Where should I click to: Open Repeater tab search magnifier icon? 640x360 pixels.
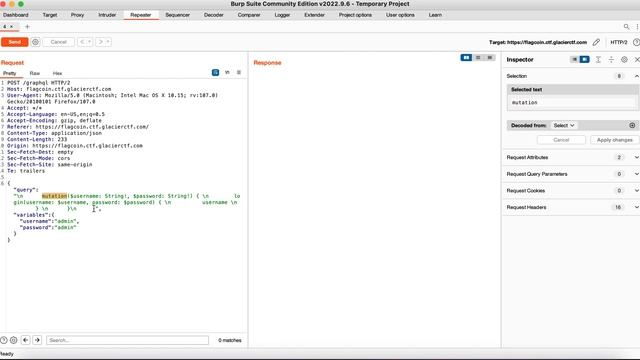click(x=626, y=27)
